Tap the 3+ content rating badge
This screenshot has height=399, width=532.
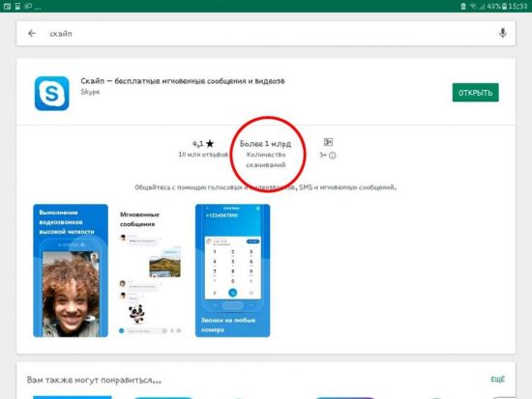328,142
